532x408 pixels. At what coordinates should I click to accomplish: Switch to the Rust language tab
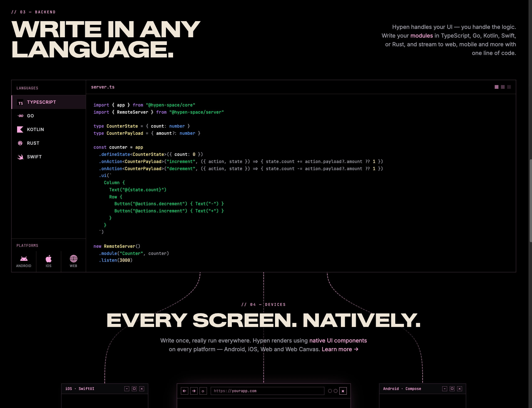pos(49,143)
